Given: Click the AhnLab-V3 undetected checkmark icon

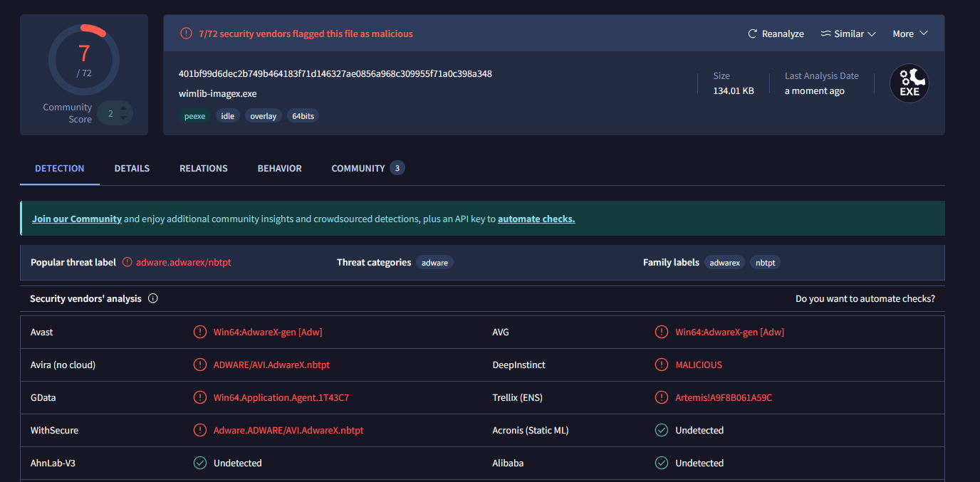Looking at the screenshot, I should (200, 463).
